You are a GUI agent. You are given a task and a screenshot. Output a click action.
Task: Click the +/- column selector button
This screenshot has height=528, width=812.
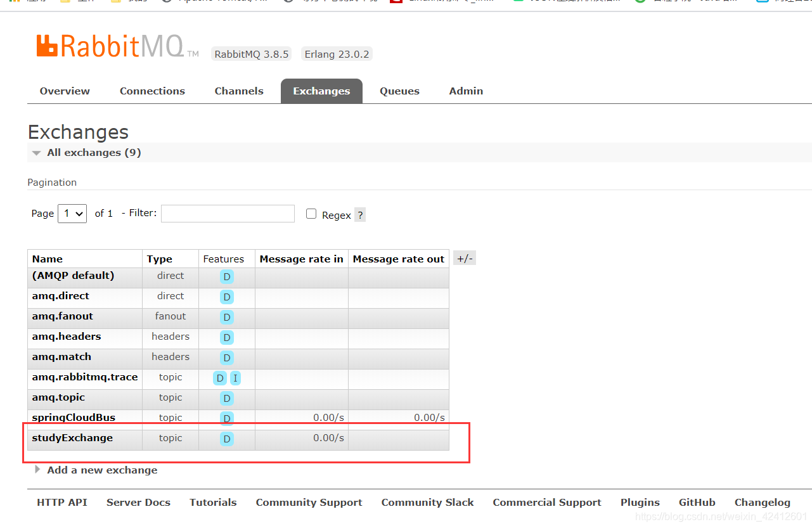click(465, 258)
